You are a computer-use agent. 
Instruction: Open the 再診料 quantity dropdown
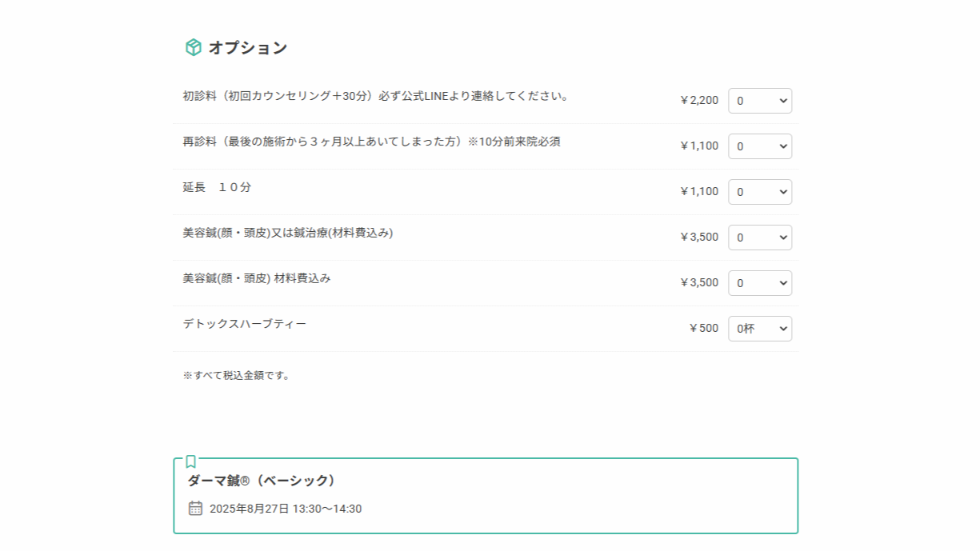pyautogui.click(x=760, y=146)
